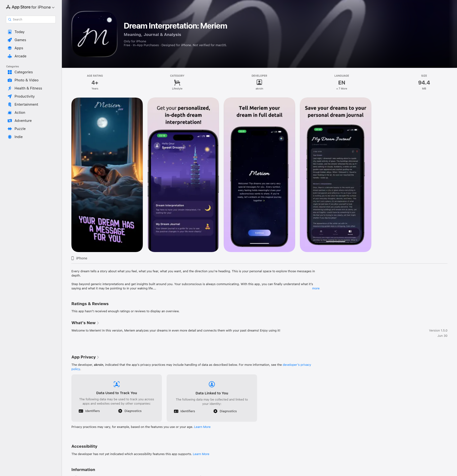The width and height of the screenshot is (457, 476).
Task: Open the personal dream journal screenshot
Action: pos(336,175)
